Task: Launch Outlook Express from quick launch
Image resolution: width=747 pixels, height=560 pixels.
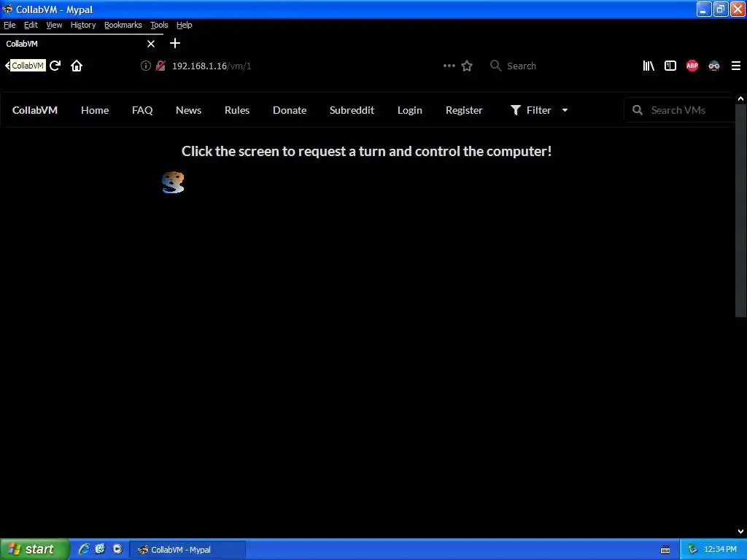Action: tap(100, 549)
